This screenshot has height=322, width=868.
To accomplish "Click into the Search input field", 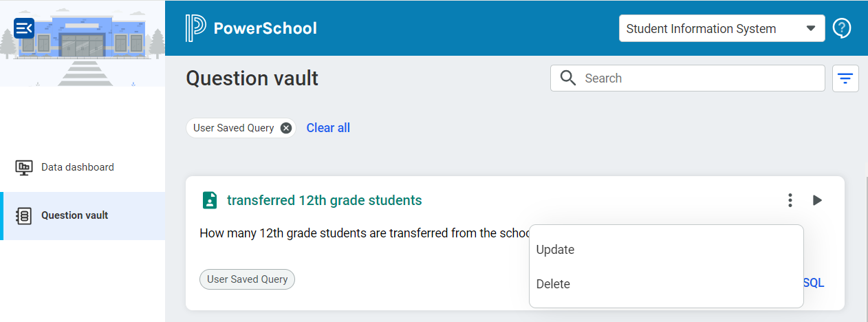I will [x=698, y=78].
